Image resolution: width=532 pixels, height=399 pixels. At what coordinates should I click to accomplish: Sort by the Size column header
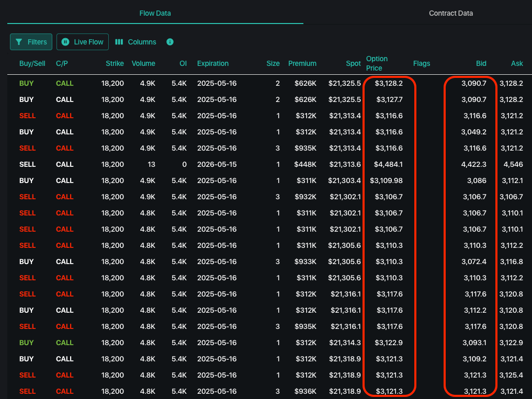273,63
